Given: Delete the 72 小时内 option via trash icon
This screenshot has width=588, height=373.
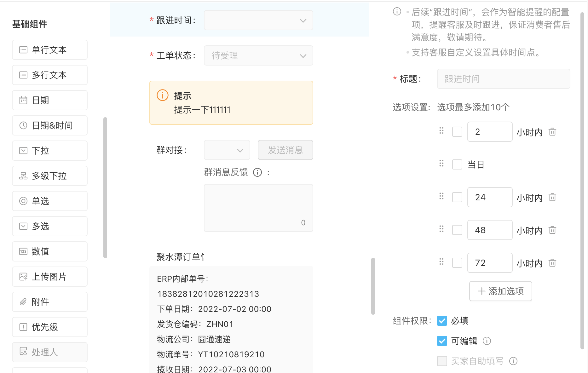Looking at the screenshot, I should (552, 263).
